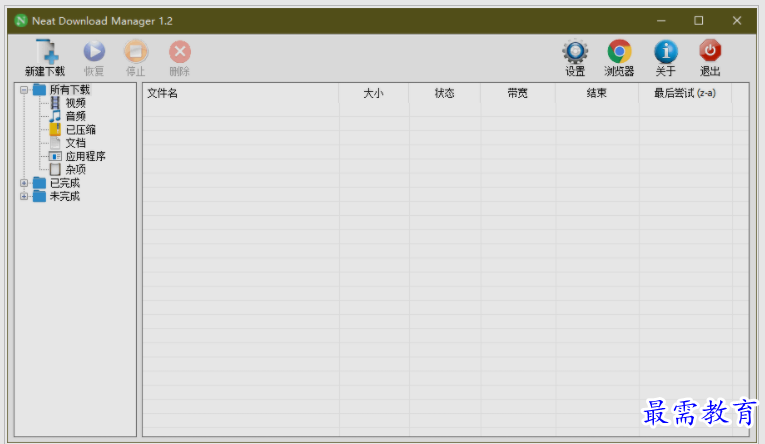
Task: Select the 视频 category label
Action: (76, 103)
